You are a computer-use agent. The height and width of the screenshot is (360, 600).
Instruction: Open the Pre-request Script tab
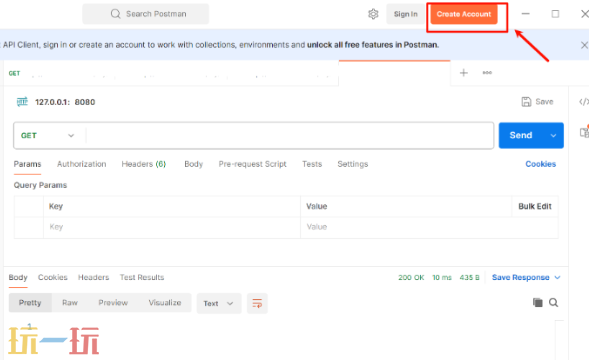click(252, 164)
